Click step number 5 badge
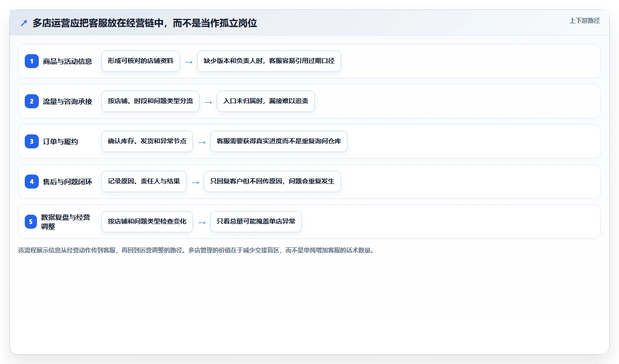The image size is (619, 364). point(31,222)
